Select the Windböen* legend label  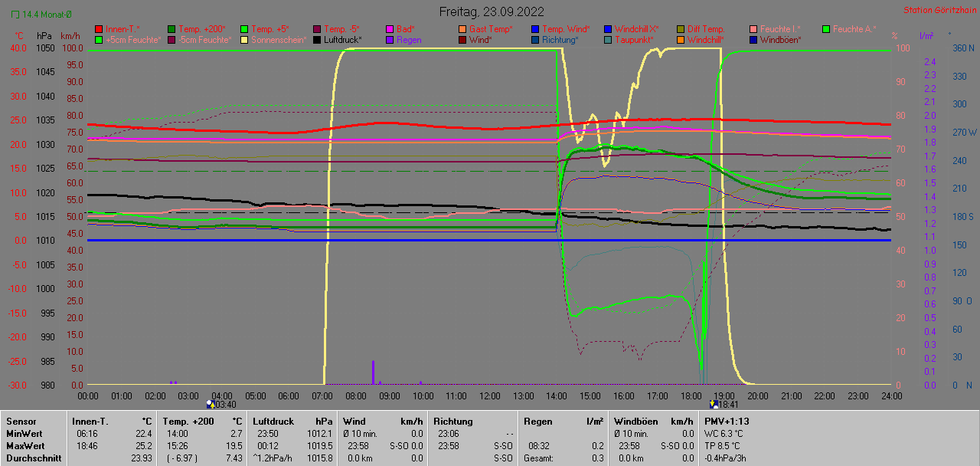781,40
